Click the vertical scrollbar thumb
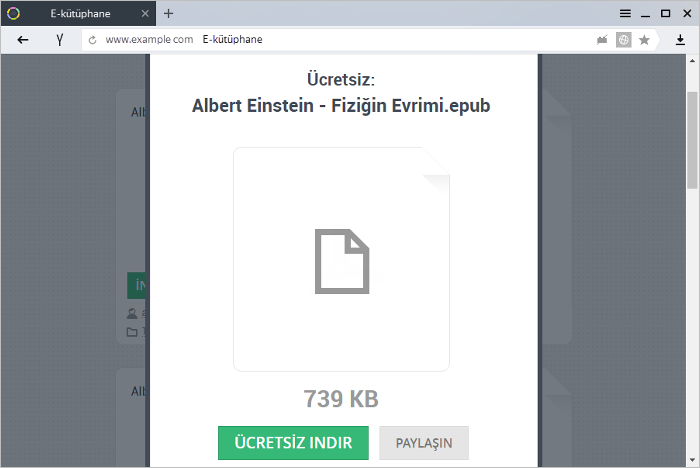 [692, 140]
